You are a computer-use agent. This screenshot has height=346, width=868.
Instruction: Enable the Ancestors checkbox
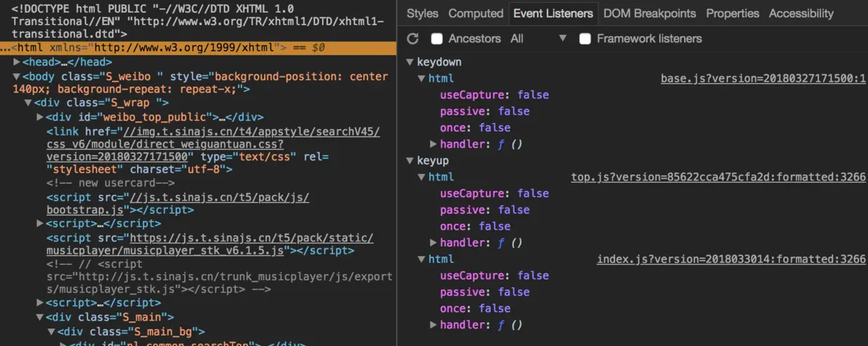[437, 38]
